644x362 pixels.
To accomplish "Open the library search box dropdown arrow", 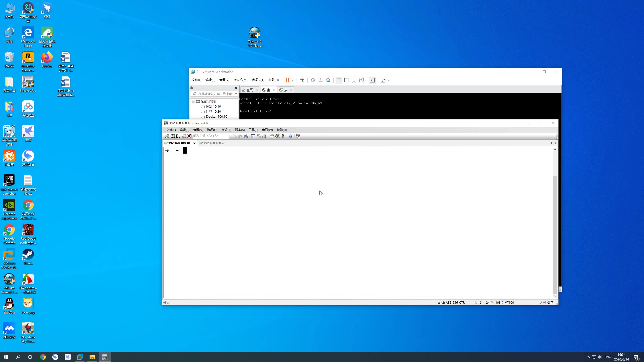I will click(x=236, y=94).
